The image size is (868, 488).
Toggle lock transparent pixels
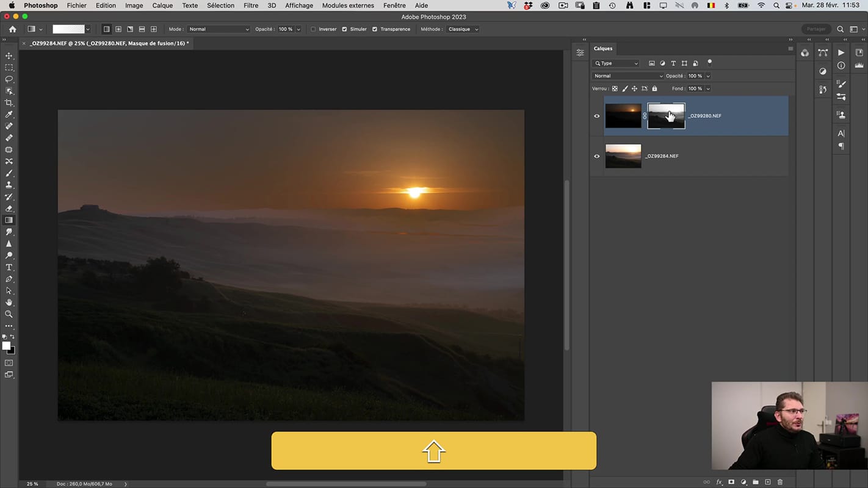[615, 88]
